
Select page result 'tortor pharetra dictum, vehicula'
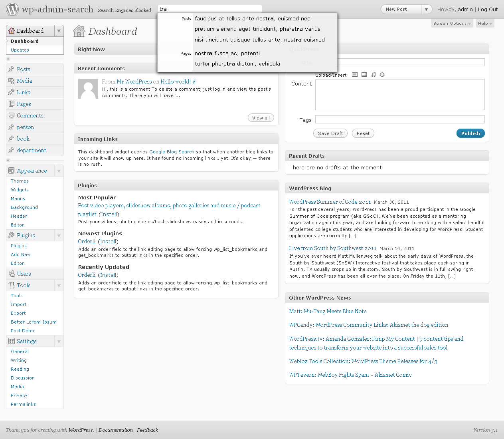[237, 64]
